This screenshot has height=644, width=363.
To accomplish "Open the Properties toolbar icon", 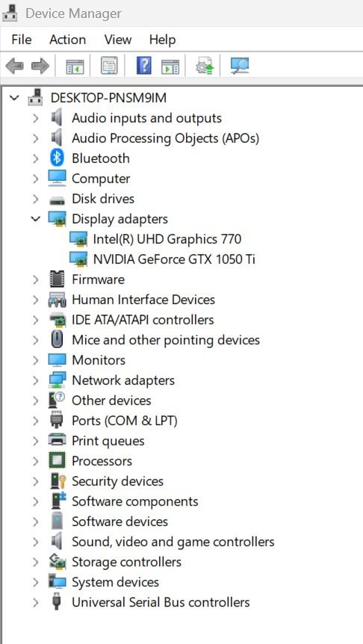I will (109, 66).
